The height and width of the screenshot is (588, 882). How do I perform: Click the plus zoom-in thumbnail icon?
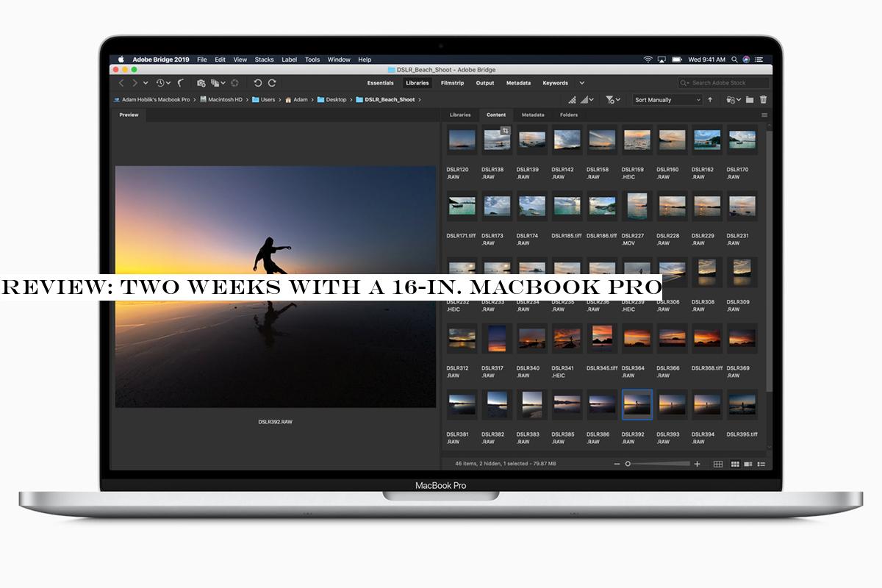tap(697, 464)
